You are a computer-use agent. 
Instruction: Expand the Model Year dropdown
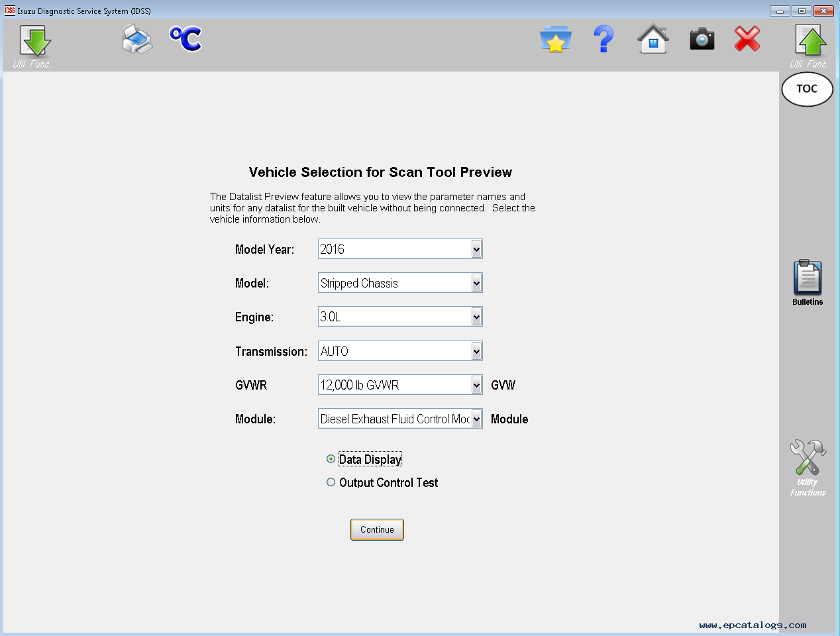point(476,249)
